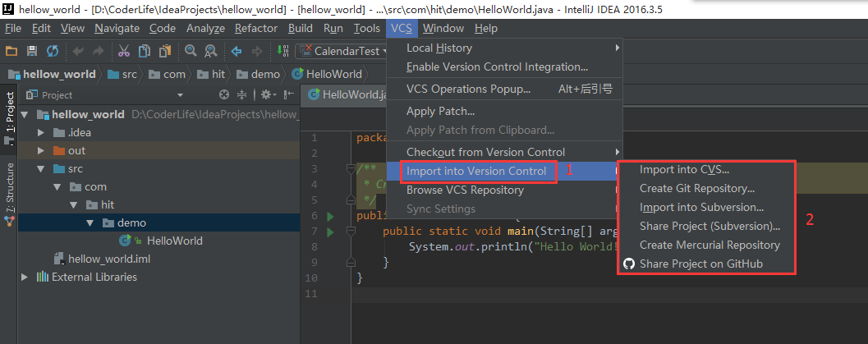Click the Hide Project panel icon

click(288, 94)
